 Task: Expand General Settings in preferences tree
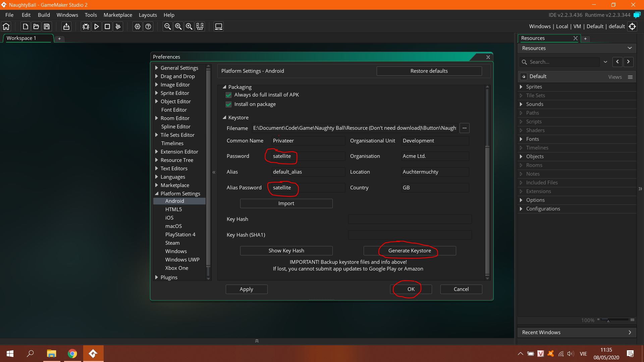[x=156, y=68]
